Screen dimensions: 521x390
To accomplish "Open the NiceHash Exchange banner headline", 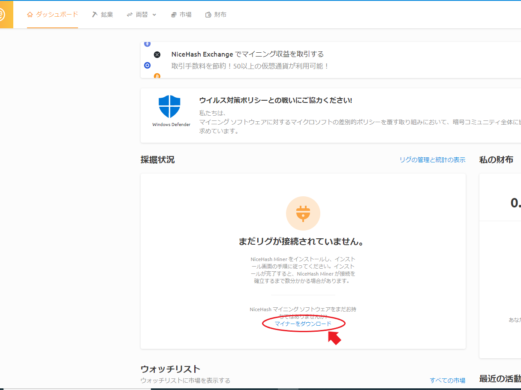I will [248, 54].
